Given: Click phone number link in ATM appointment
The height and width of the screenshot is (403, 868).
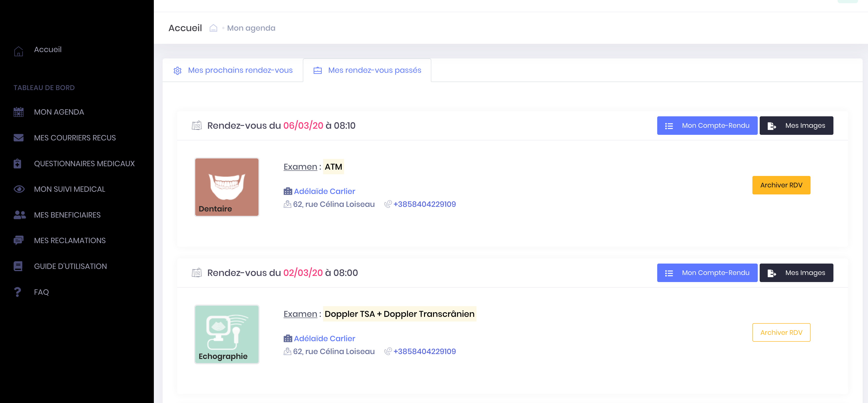Looking at the screenshot, I should [x=424, y=204].
